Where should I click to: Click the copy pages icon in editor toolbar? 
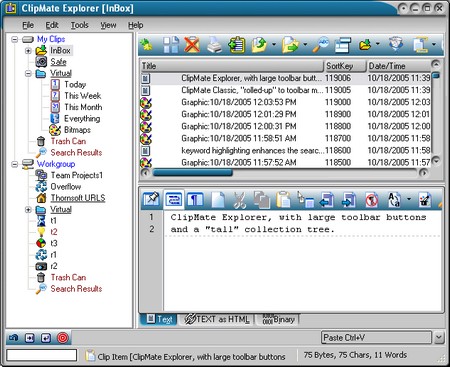pyautogui.click(x=261, y=200)
